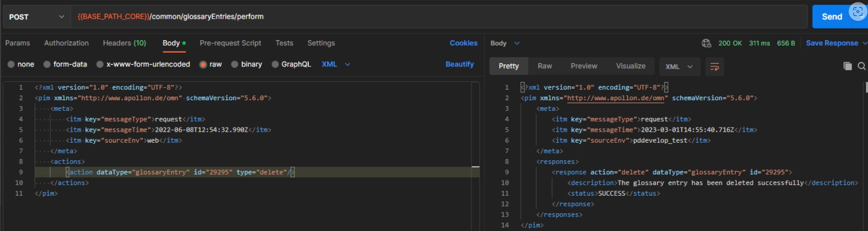
Task: Open the response XML format dropdown
Action: (679, 66)
